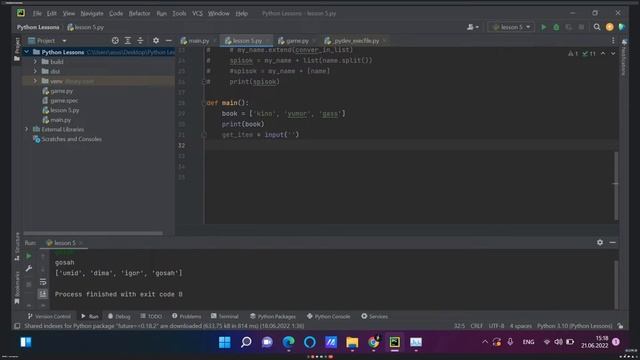The image size is (640, 360).
Task: Open Problems tool window
Action: [187, 316]
